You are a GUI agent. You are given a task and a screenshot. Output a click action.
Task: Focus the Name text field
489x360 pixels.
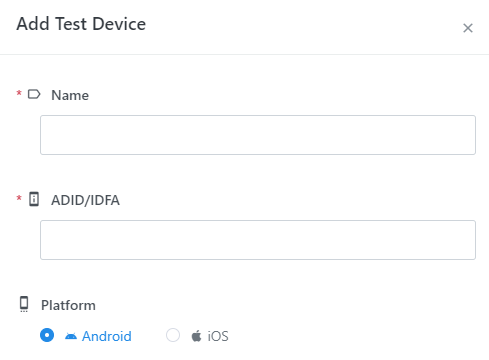(x=258, y=135)
